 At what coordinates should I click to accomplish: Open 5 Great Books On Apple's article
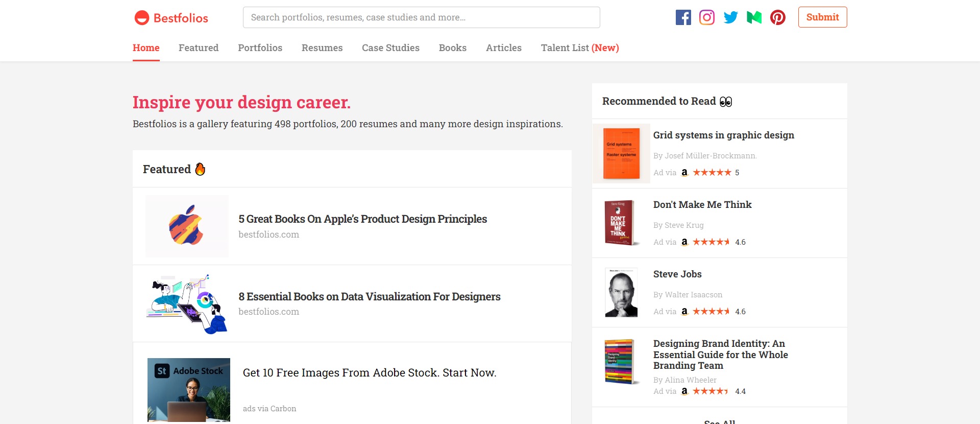[x=362, y=219]
